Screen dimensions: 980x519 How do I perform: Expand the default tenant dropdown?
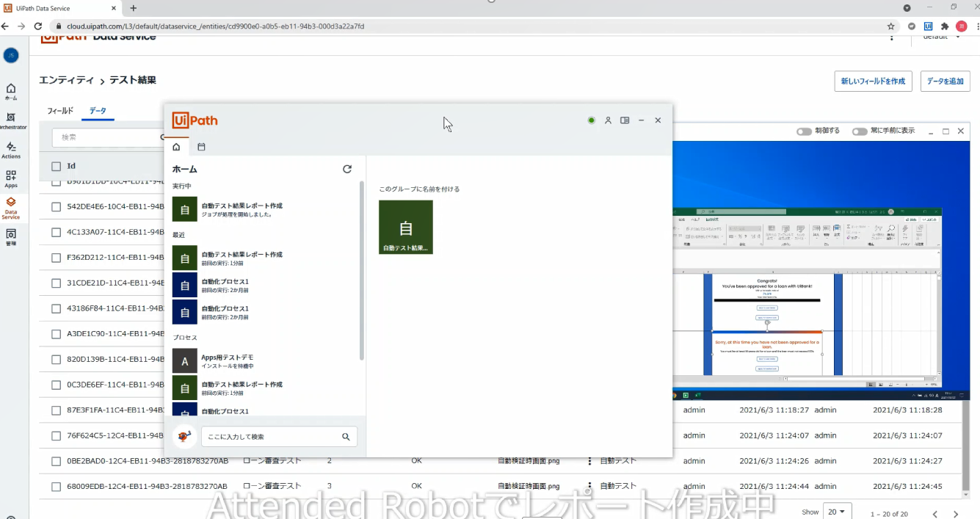pos(942,37)
